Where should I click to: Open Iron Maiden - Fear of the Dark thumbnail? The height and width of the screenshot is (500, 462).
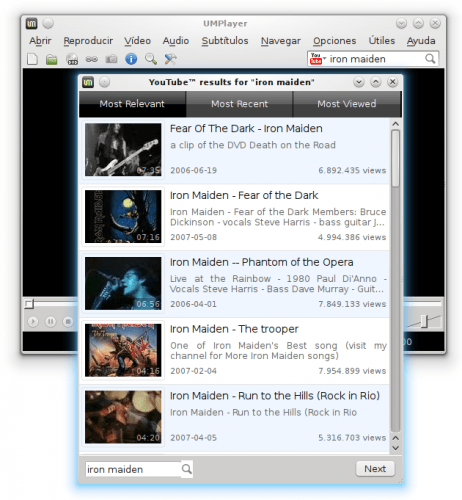click(123, 216)
